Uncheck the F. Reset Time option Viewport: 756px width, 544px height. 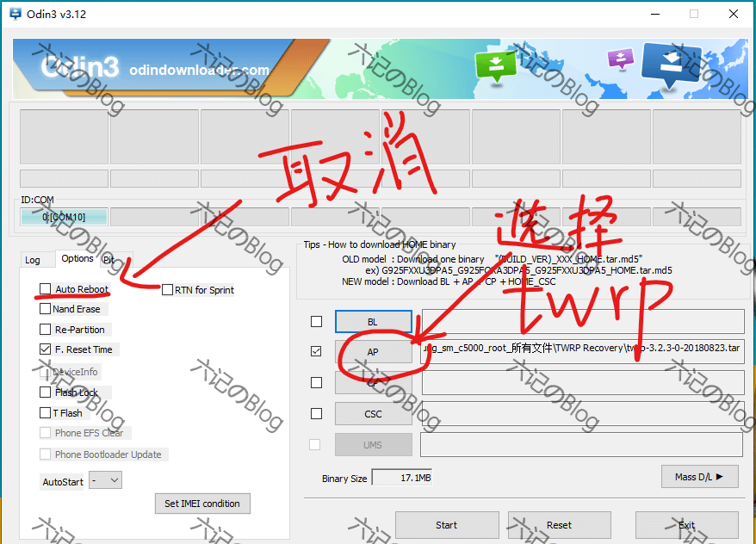(46, 349)
